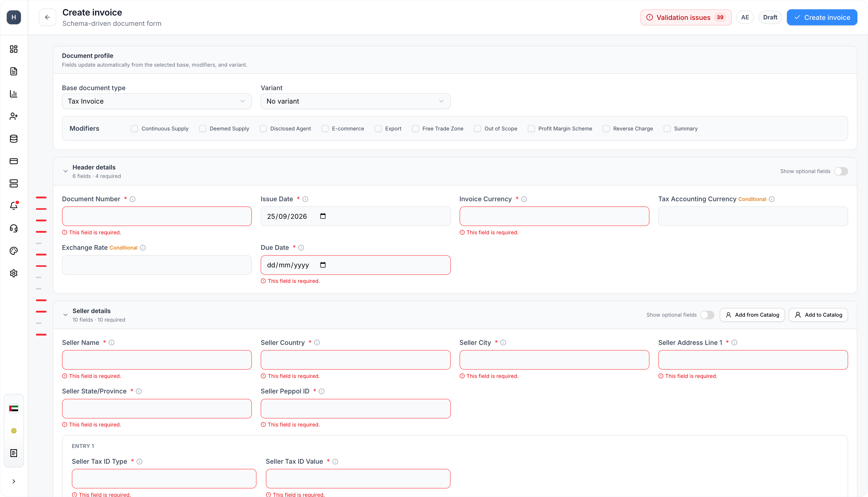Screen dimensions: 868x497
Task: Open the Validation issues list
Action: coord(686,17)
